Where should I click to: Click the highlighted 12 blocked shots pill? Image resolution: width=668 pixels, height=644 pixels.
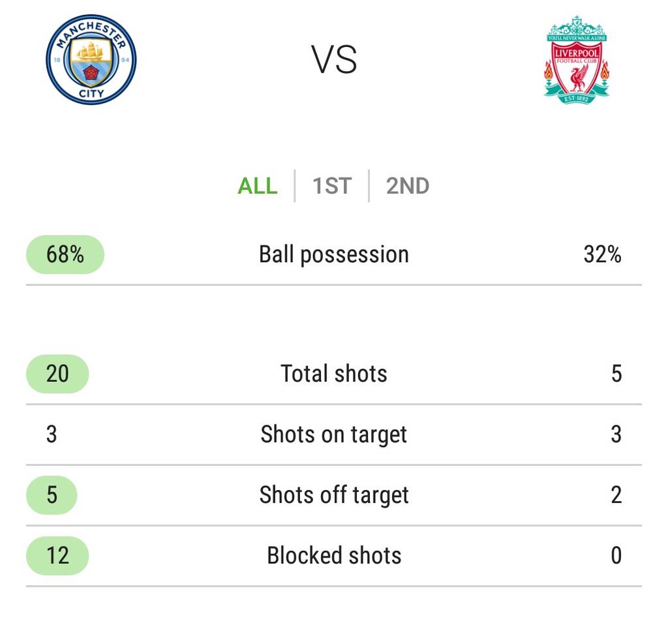[57, 556]
